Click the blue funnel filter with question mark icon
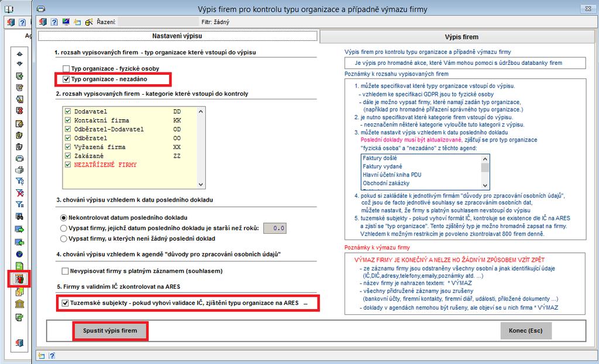The height and width of the screenshot is (364, 599). (x=19, y=181)
